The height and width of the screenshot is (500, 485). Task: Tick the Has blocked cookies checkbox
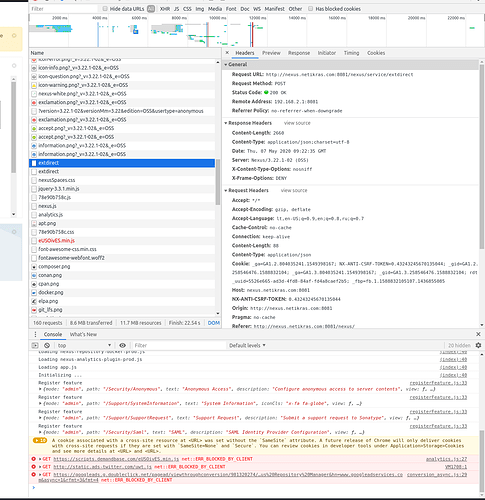pos(310,9)
